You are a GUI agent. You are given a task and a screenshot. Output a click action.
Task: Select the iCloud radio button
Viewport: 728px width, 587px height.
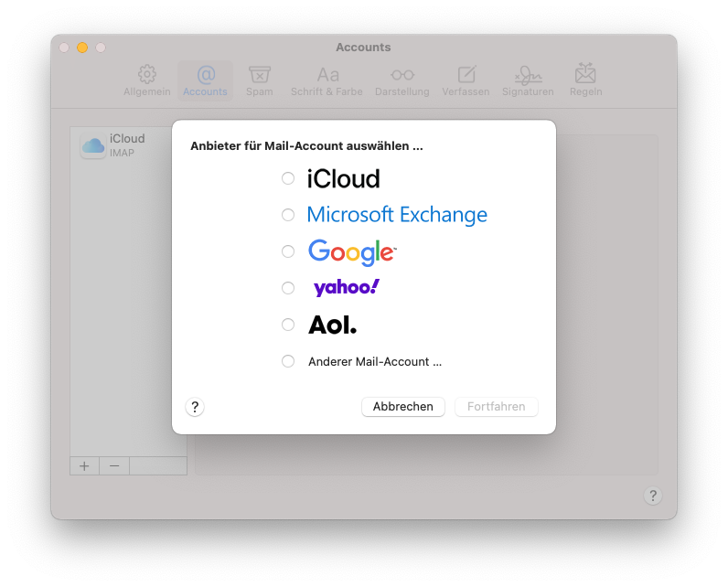pos(288,178)
